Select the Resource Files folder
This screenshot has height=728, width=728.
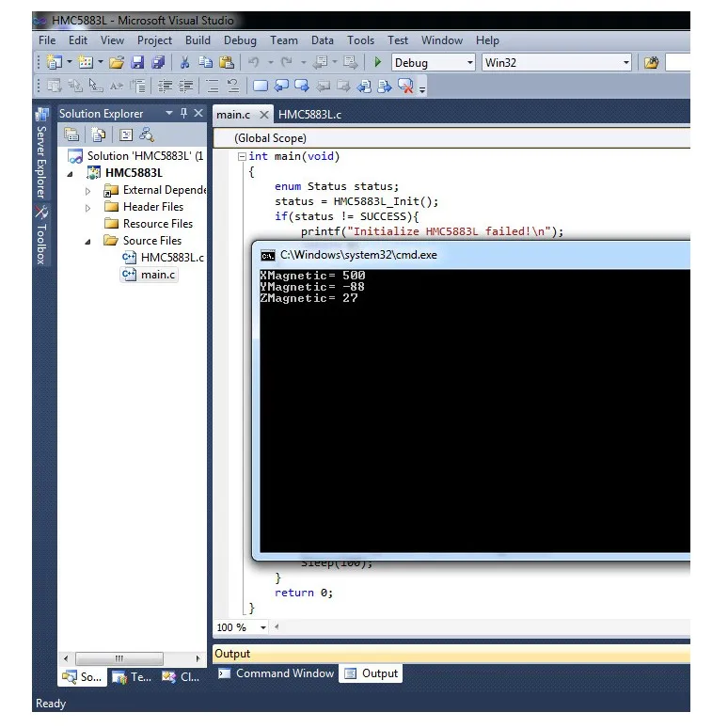point(149,224)
